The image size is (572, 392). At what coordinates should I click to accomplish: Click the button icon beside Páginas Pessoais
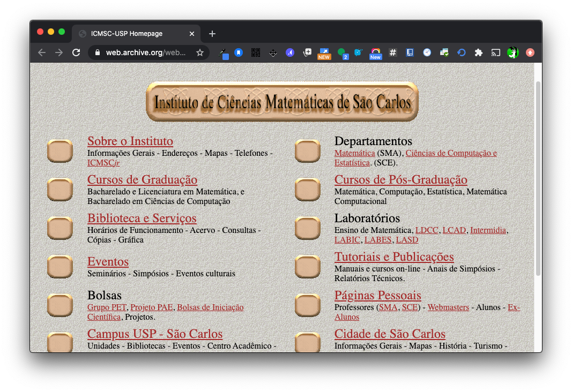[x=307, y=305]
